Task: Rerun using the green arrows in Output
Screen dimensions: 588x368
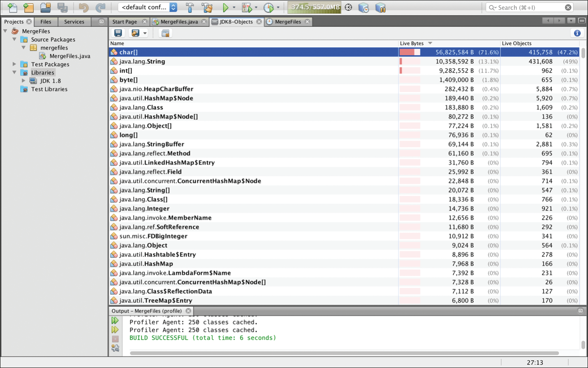Action: pos(115,321)
